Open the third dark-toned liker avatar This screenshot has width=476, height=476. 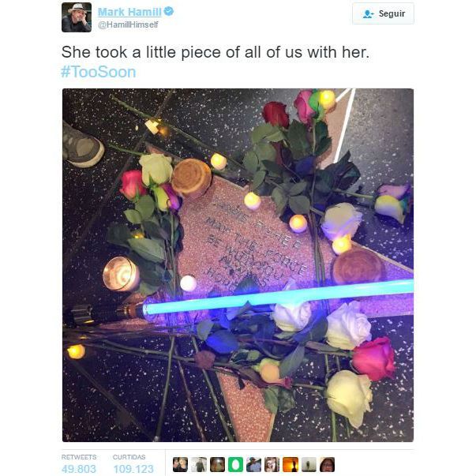[x=217, y=464]
